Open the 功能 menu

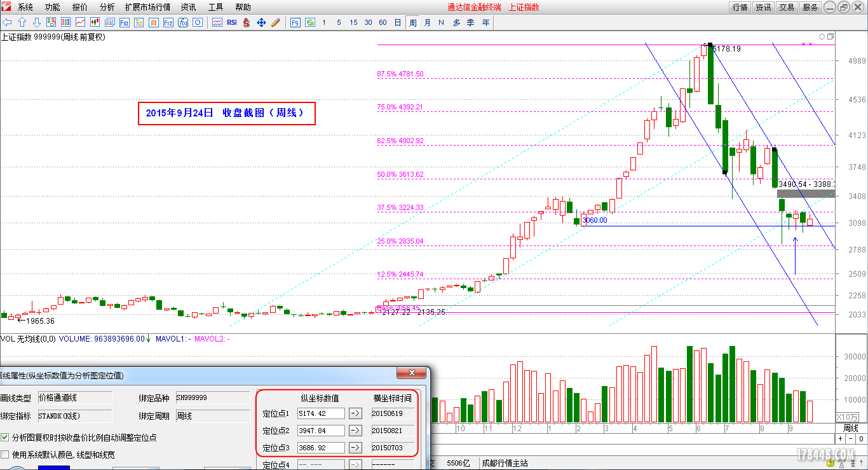point(53,7)
